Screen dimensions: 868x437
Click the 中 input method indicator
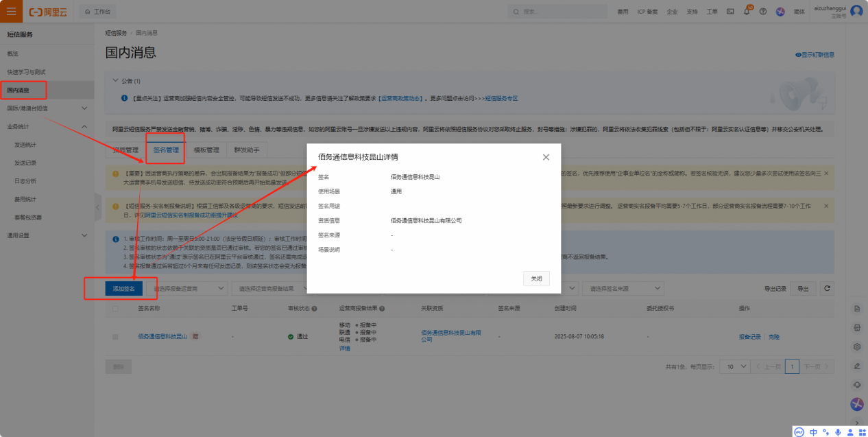click(x=813, y=432)
